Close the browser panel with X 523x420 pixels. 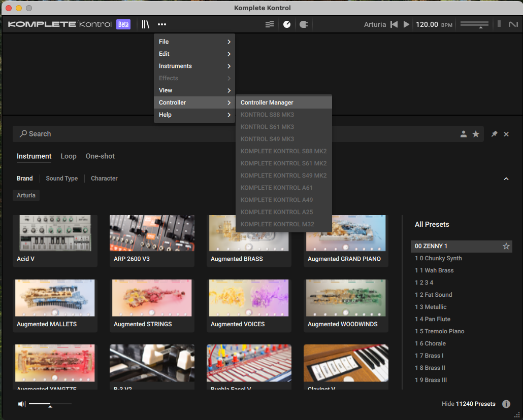[506, 134]
